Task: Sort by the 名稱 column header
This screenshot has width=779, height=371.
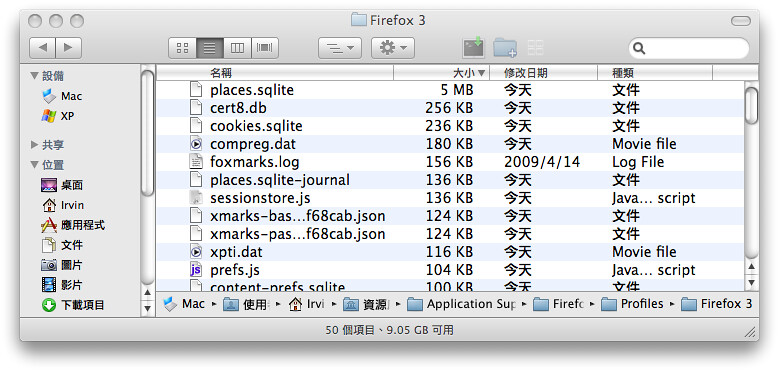Action: coord(275,73)
